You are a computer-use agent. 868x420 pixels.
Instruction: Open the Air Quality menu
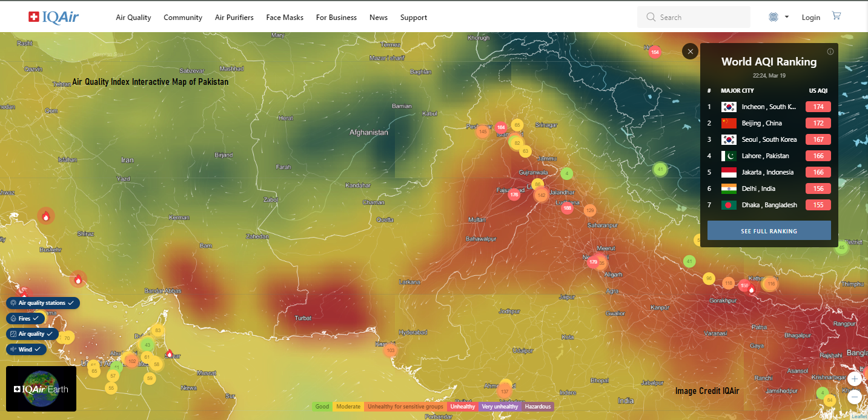point(133,18)
